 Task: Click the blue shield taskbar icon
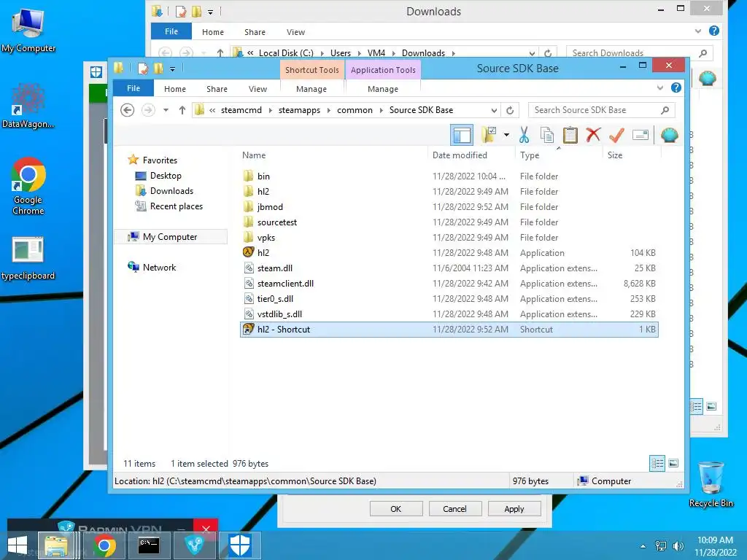click(x=239, y=545)
